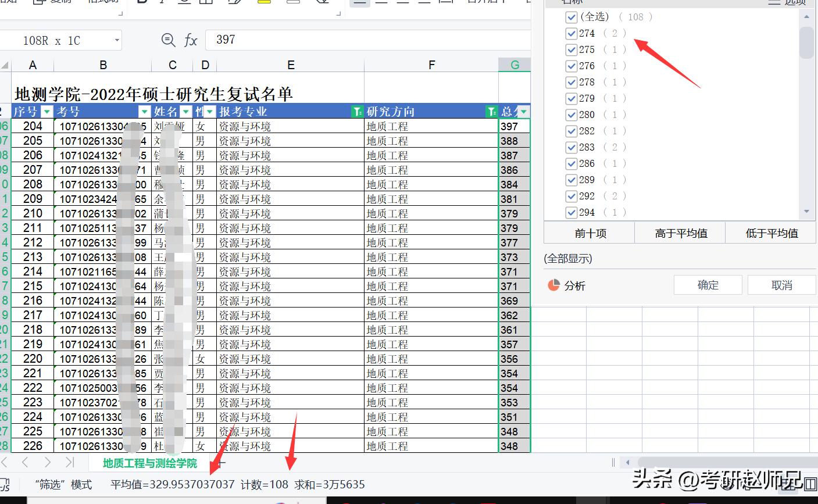Image resolution: width=818 pixels, height=504 pixels.
Task: Uncheck the 292 filter value checkbox
Action: point(571,196)
